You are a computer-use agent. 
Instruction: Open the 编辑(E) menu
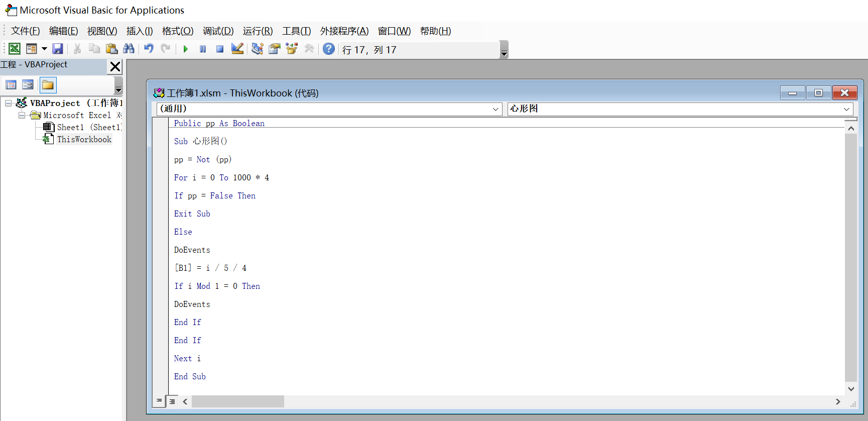click(64, 31)
